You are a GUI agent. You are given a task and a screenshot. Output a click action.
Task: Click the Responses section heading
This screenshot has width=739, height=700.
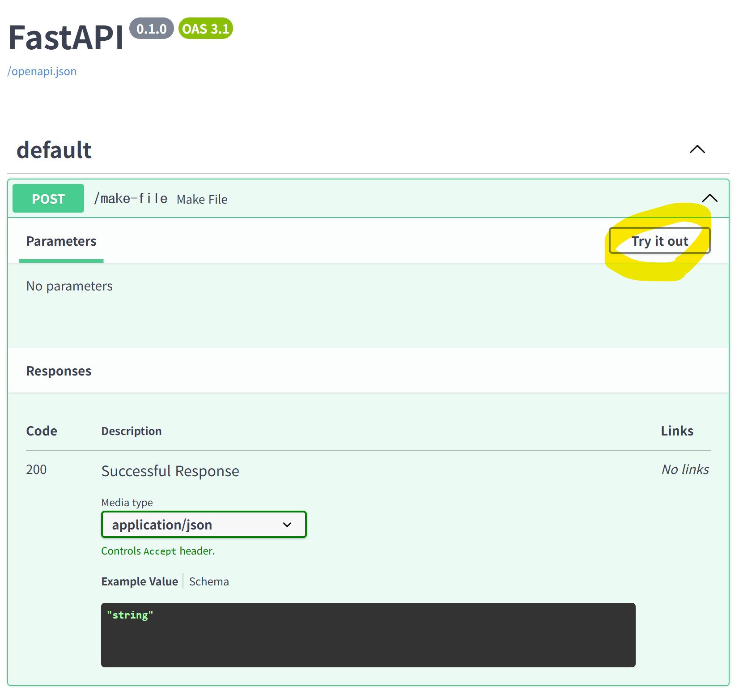59,371
